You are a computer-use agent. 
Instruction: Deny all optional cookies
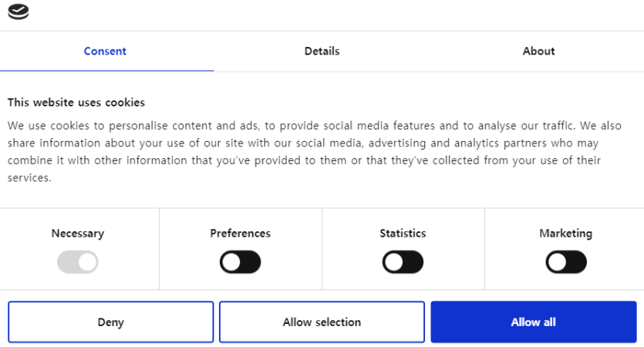point(111,322)
